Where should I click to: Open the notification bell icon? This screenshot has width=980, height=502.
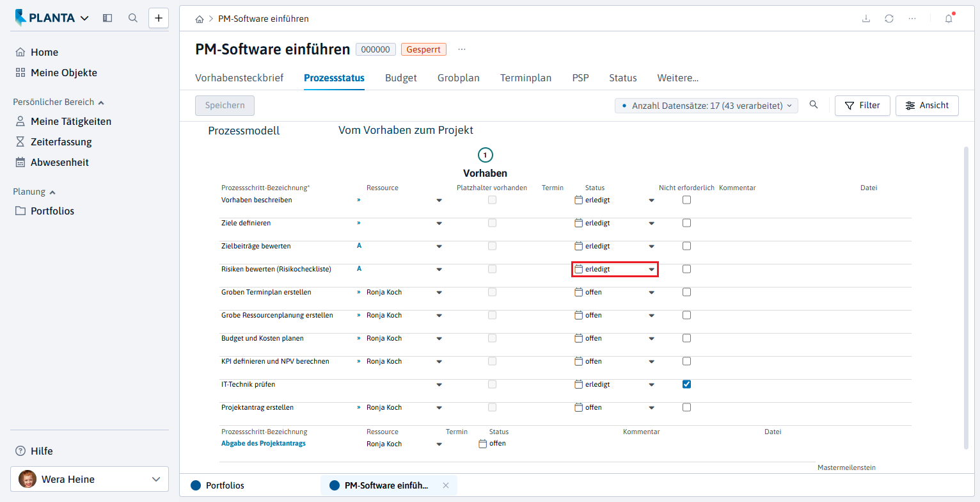click(x=949, y=19)
